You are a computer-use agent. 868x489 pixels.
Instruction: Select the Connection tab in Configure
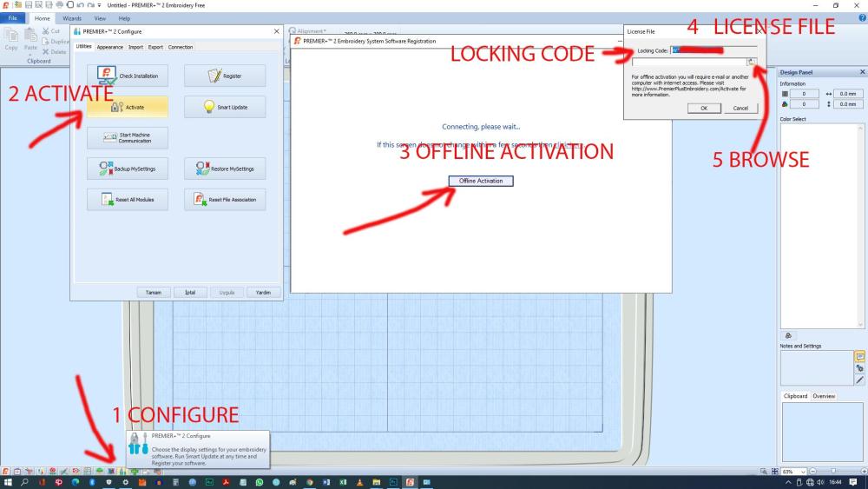coord(181,47)
